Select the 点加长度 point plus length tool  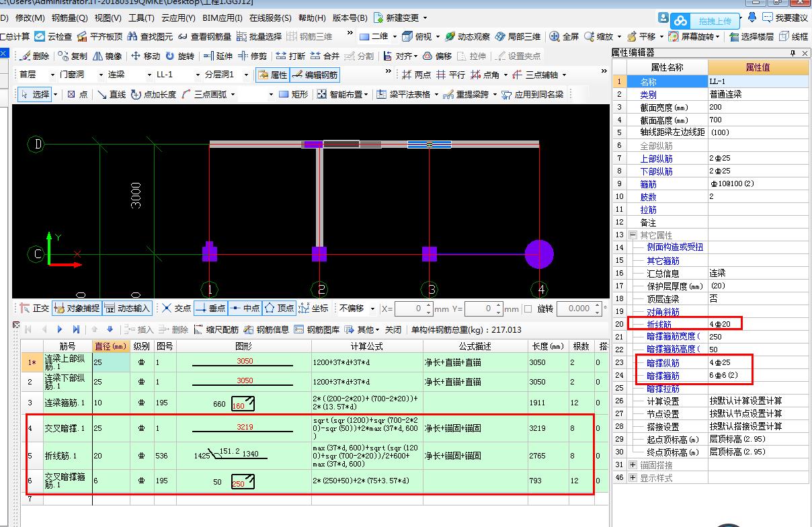click(x=153, y=94)
